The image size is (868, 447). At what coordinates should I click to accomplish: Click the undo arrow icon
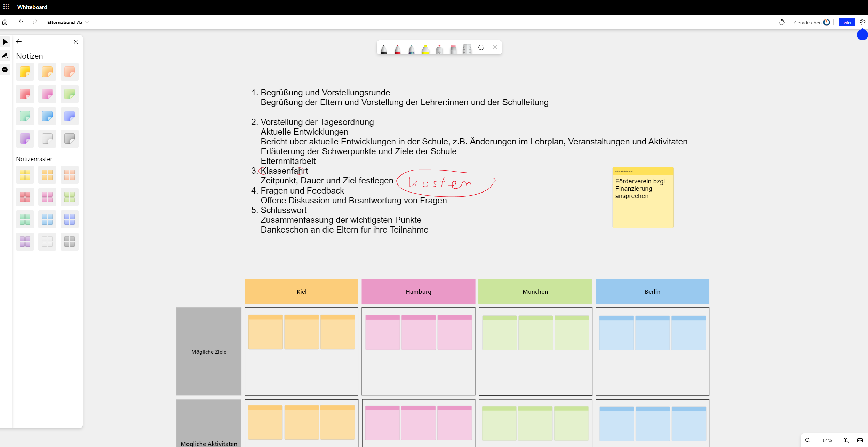[x=21, y=22]
